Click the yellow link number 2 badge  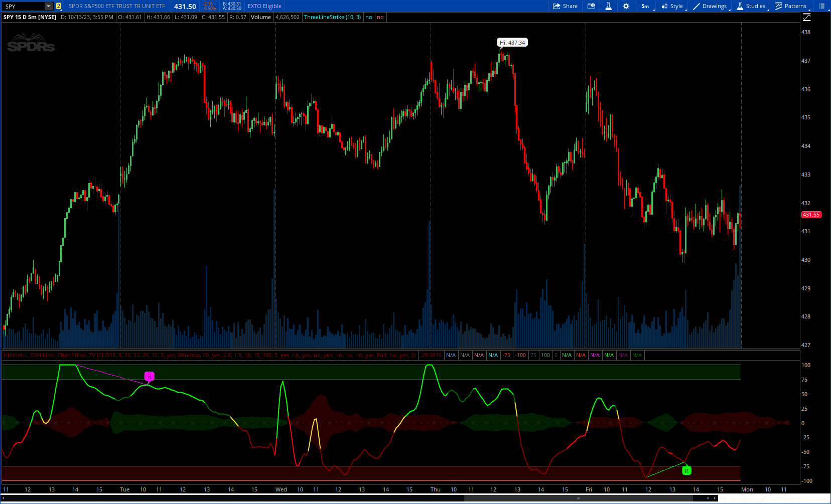tap(59, 6)
